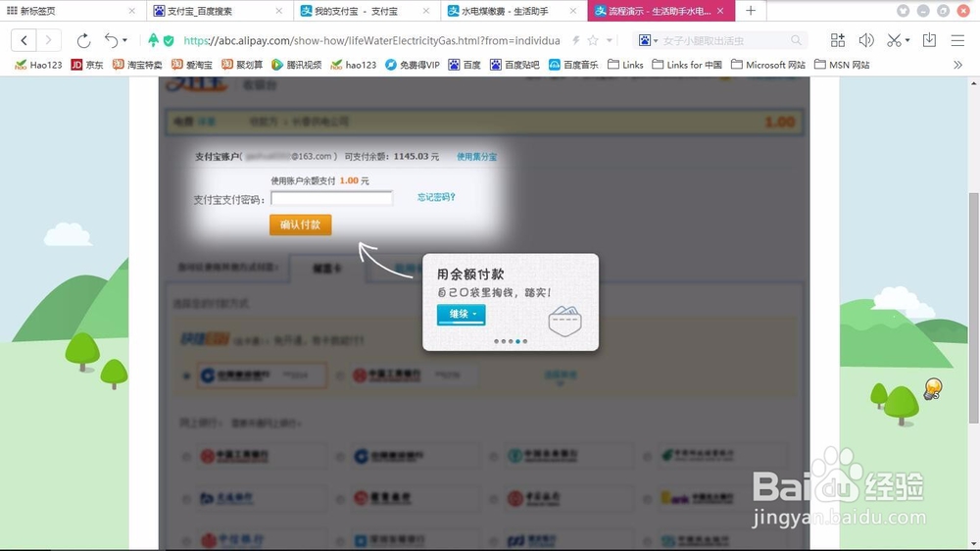
Task: Open the downloads icon
Action: 929,40
